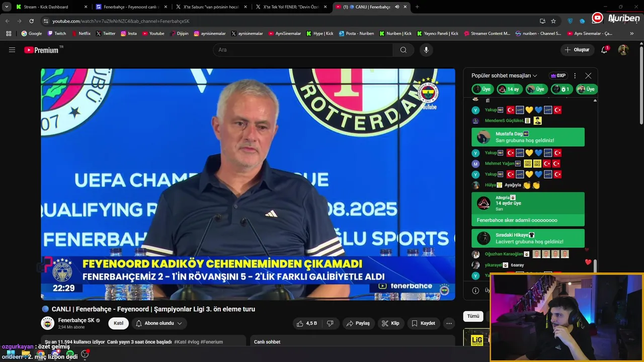Bookmark this page with star icon

pyautogui.click(x=553, y=21)
